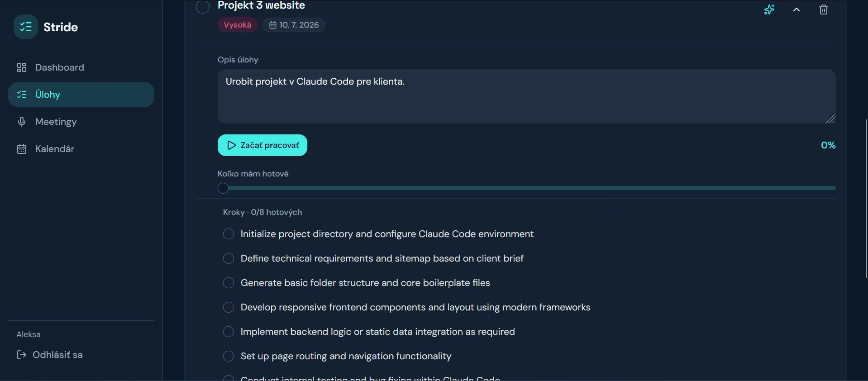This screenshot has width=868, height=381.
Task: Click the logout arrow icon
Action: coord(21,355)
